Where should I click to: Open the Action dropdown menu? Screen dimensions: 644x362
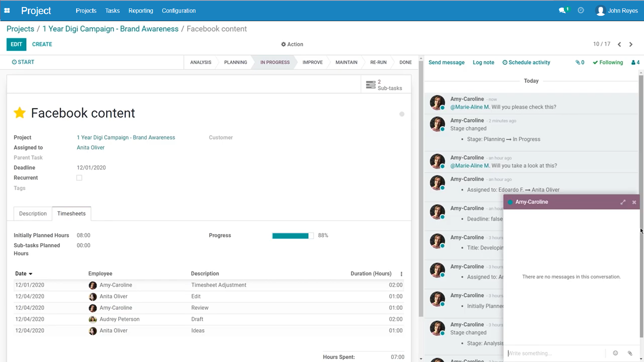click(x=292, y=44)
